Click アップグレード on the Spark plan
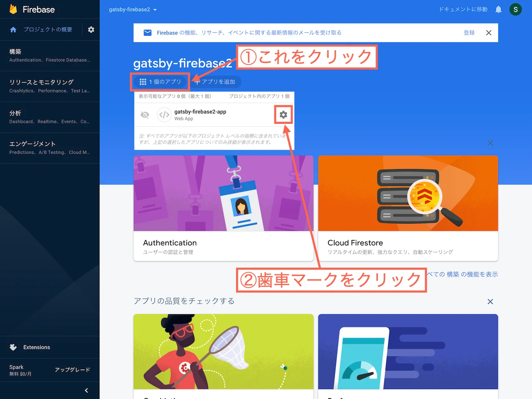This screenshot has width=532, height=399. click(73, 369)
